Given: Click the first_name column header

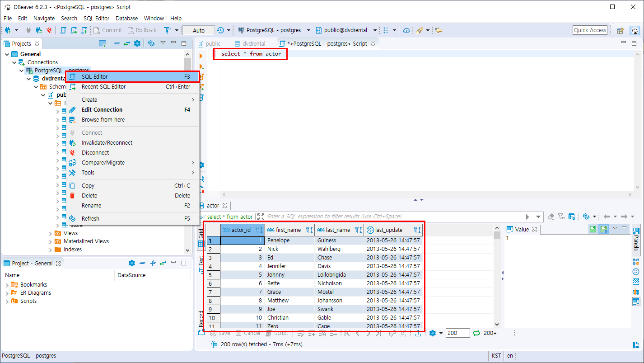Looking at the screenshot, I should tap(289, 230).
